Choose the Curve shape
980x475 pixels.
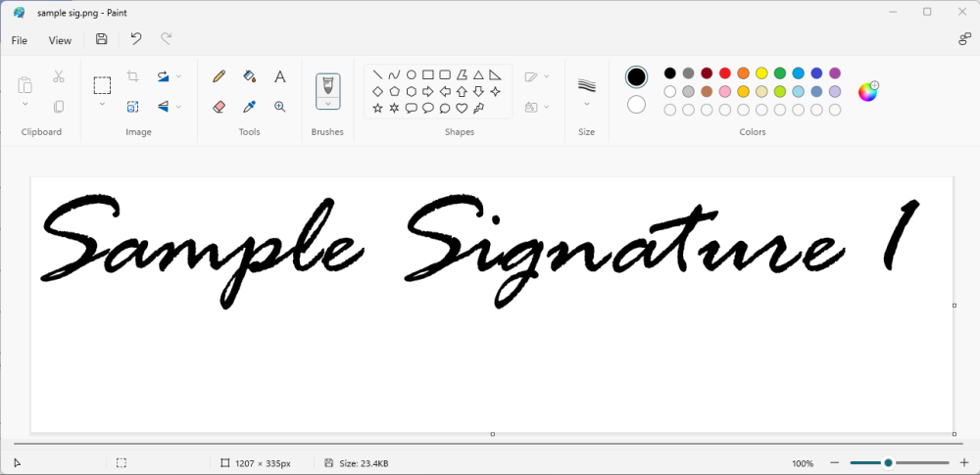tap(394, 75)
